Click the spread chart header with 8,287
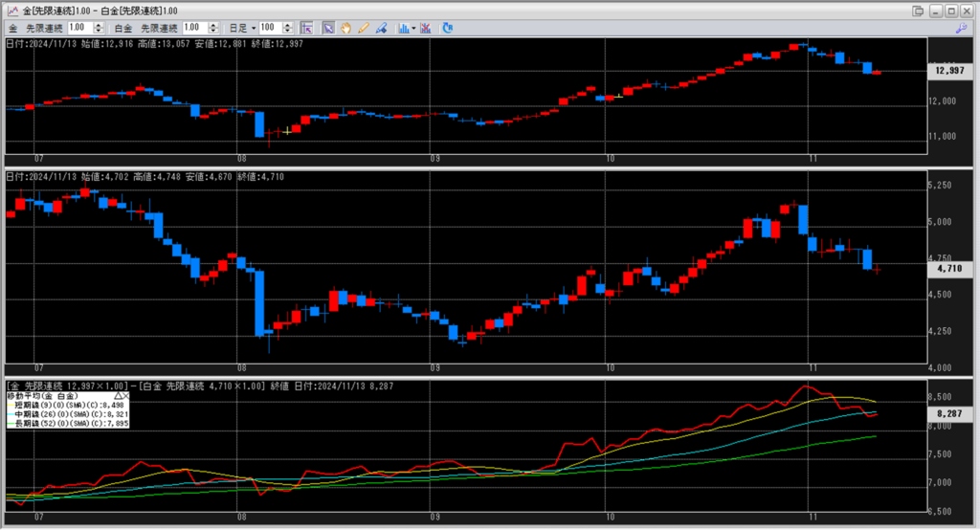 pyautogui.click(x=200, y=386)
